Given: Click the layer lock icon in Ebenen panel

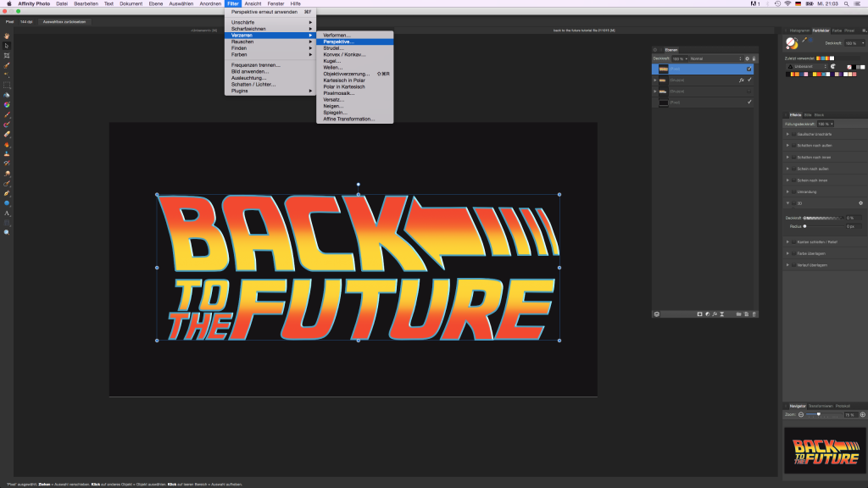Looking at the screenshot, I should click(x=754, y=58).
